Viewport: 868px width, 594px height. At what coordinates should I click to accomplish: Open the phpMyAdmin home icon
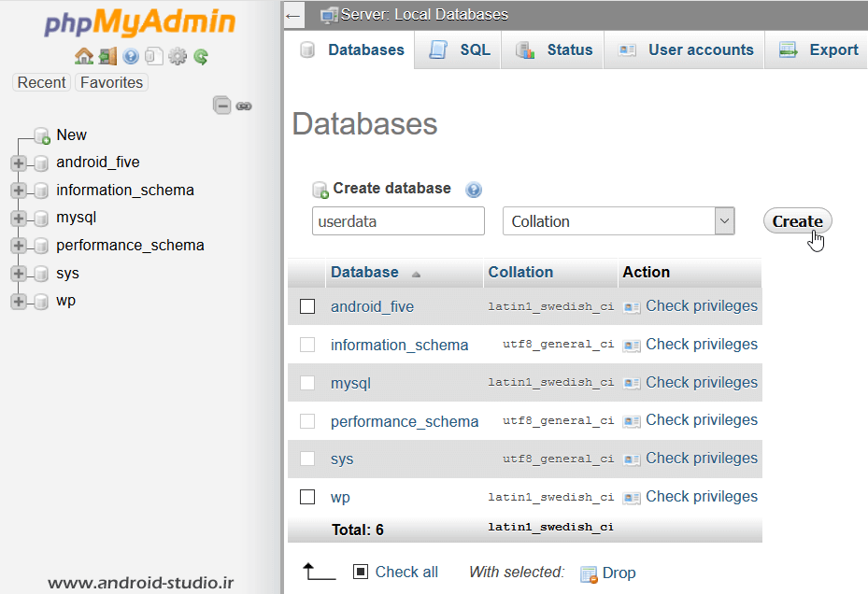84,56
